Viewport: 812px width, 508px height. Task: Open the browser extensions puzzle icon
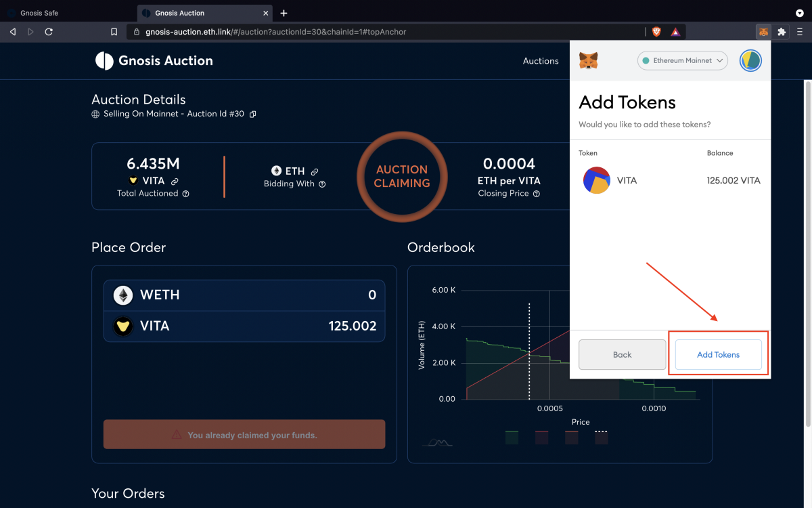[x=782, y=32]
